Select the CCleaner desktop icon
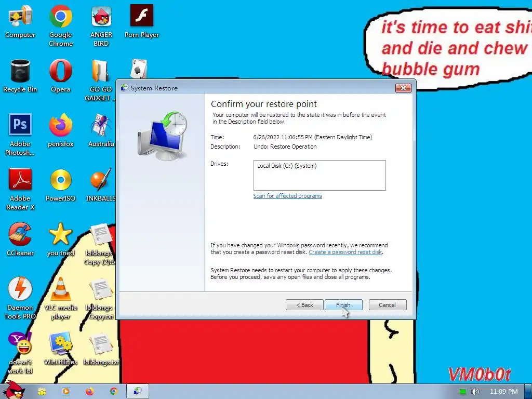 pos(20,240)
